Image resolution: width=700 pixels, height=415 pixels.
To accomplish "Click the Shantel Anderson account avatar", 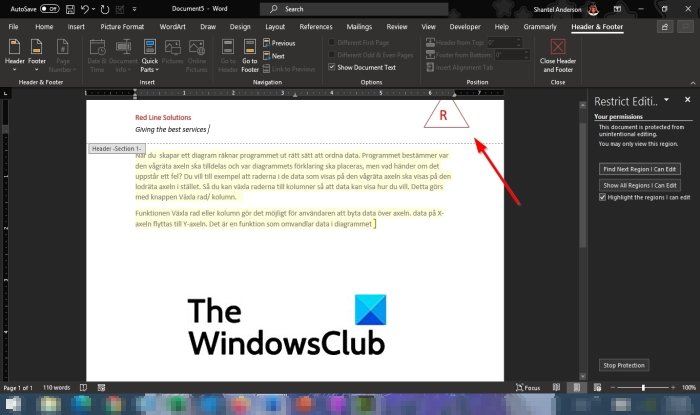I will [593, 9].
